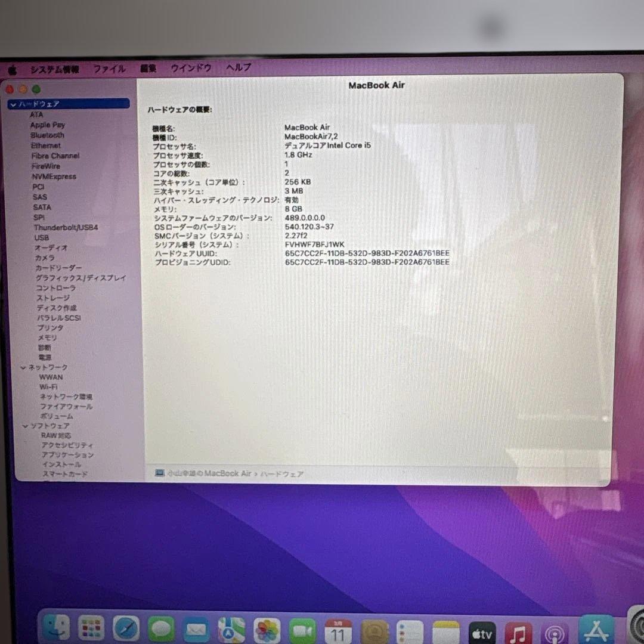The height and width of the screenshot is (644, 644).
Task: Select NVMExpress in the sidebar
Action: click(54, 177)
